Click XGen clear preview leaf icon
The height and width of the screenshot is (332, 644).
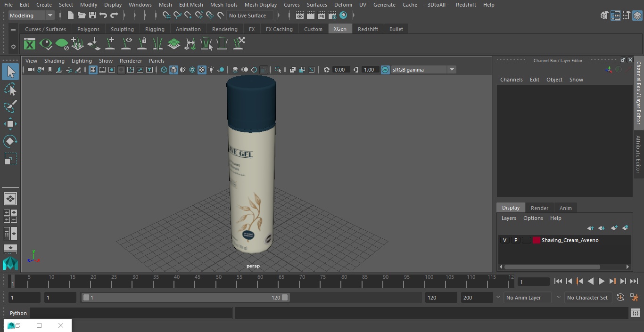pos(62,44)
